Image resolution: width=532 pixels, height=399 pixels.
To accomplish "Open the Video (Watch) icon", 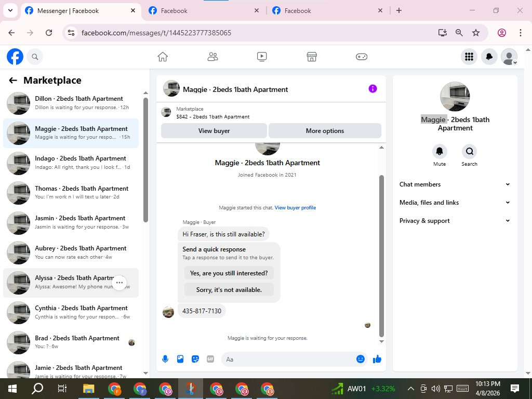I will (x=262, y=57).
